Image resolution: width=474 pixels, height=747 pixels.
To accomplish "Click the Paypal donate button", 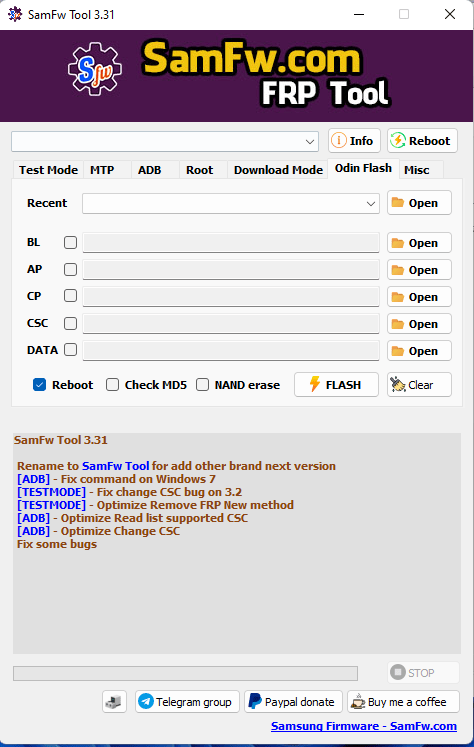I will 293,702.
